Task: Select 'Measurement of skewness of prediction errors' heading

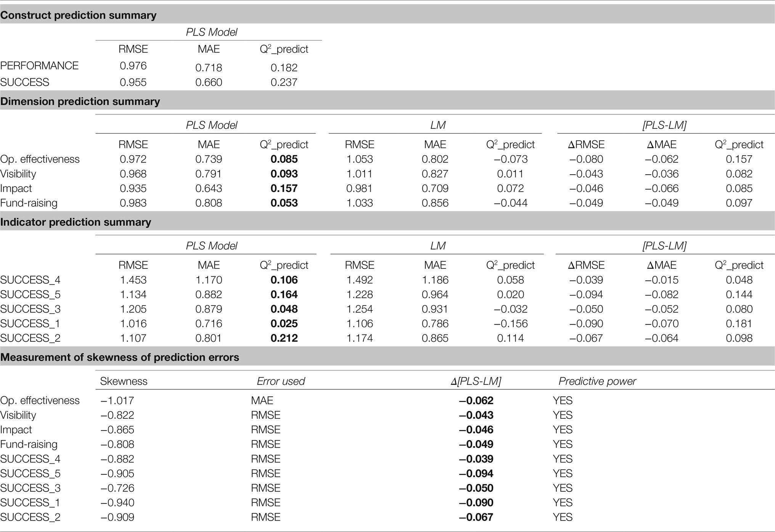Action: click(120, 357)
